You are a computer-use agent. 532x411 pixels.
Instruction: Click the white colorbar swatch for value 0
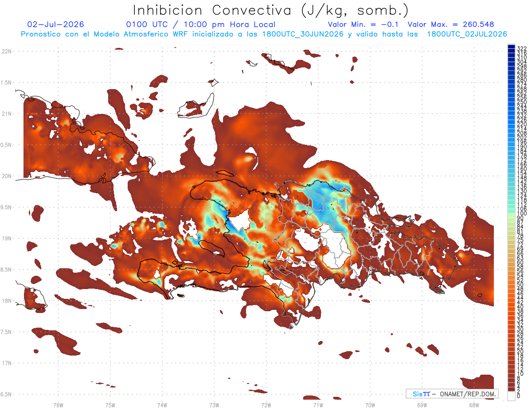point(511,396)
